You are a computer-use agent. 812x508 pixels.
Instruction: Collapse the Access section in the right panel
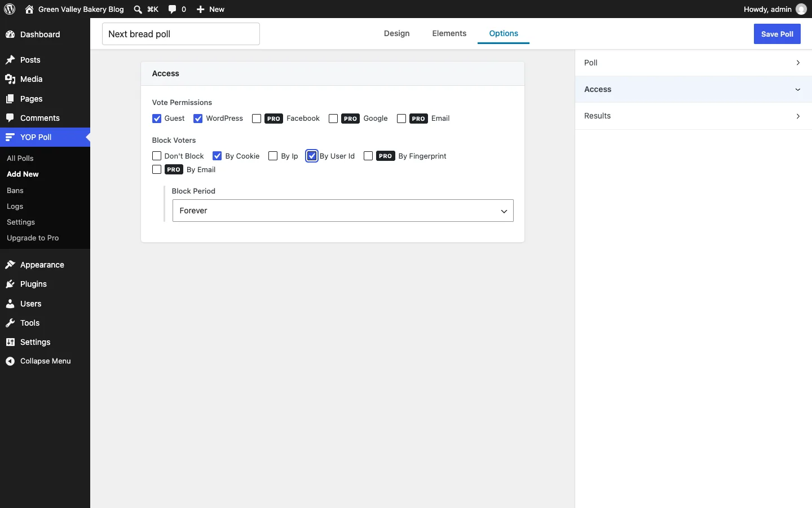click(694, 89)
